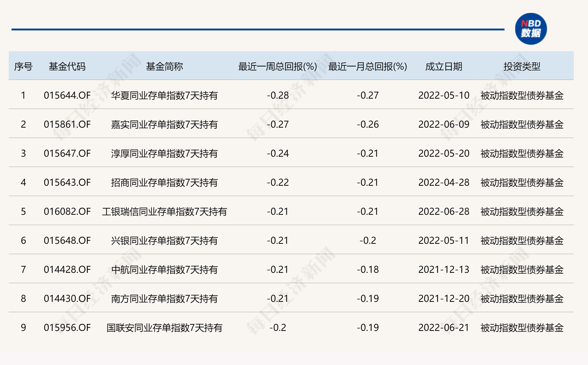Click fund name 招商同业存单指数7天持有

coord(164,182)
